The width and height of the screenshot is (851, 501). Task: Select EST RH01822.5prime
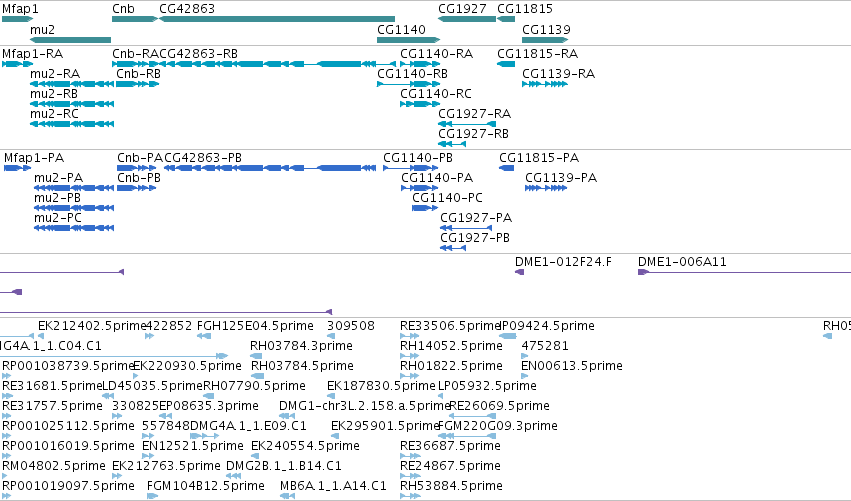(409, 376)
